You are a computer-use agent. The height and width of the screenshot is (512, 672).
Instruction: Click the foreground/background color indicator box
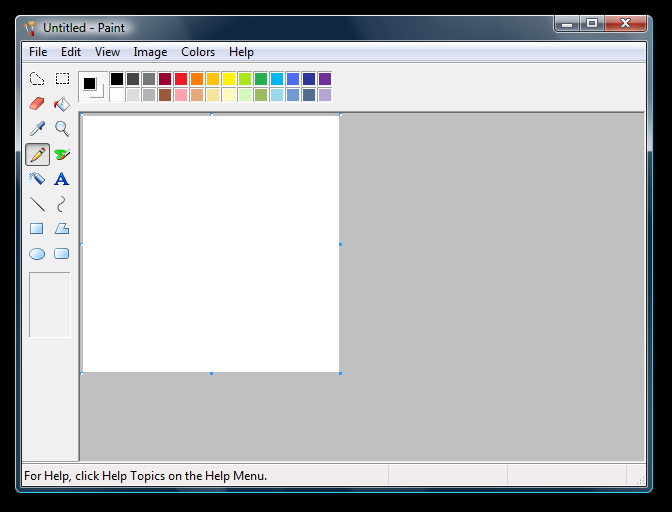pyautogui.click(x=93, y=87)
